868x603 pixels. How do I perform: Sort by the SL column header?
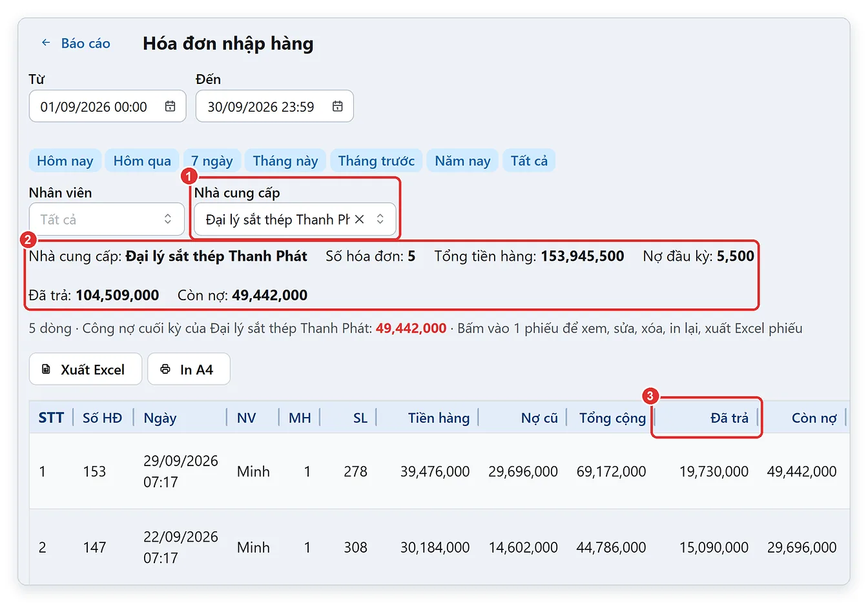(360, 418)
